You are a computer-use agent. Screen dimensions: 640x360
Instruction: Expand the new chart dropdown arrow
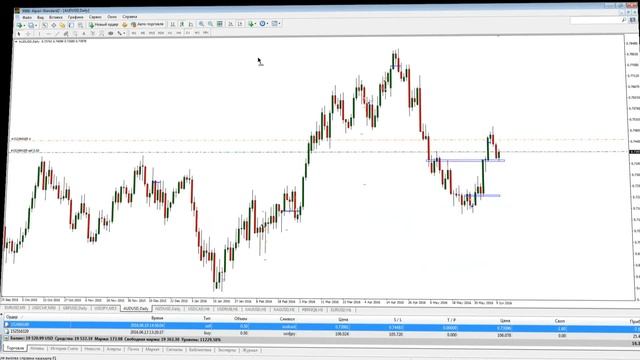tap(24, 25)
